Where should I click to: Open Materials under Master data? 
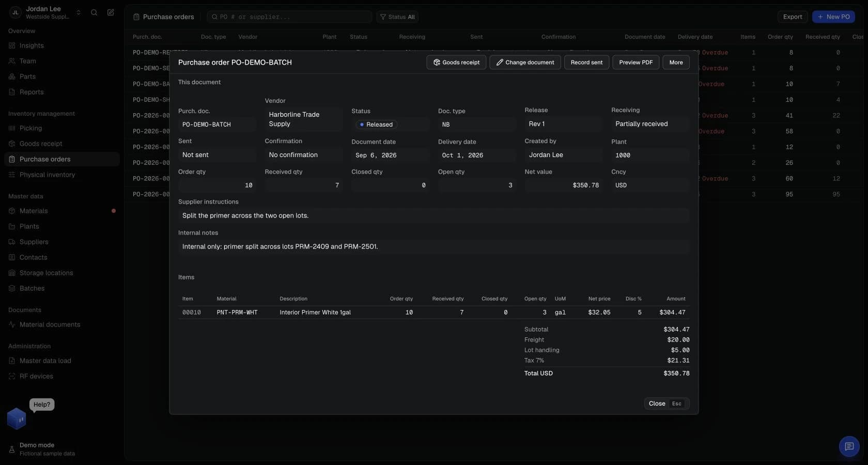(62, 211)
